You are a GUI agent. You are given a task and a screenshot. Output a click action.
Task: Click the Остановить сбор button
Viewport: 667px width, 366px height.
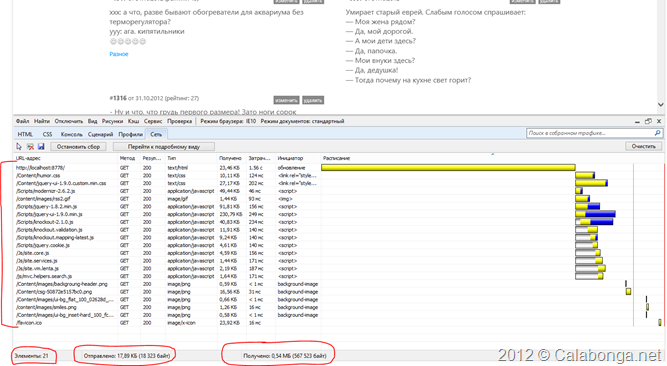[x=78, y=146]
